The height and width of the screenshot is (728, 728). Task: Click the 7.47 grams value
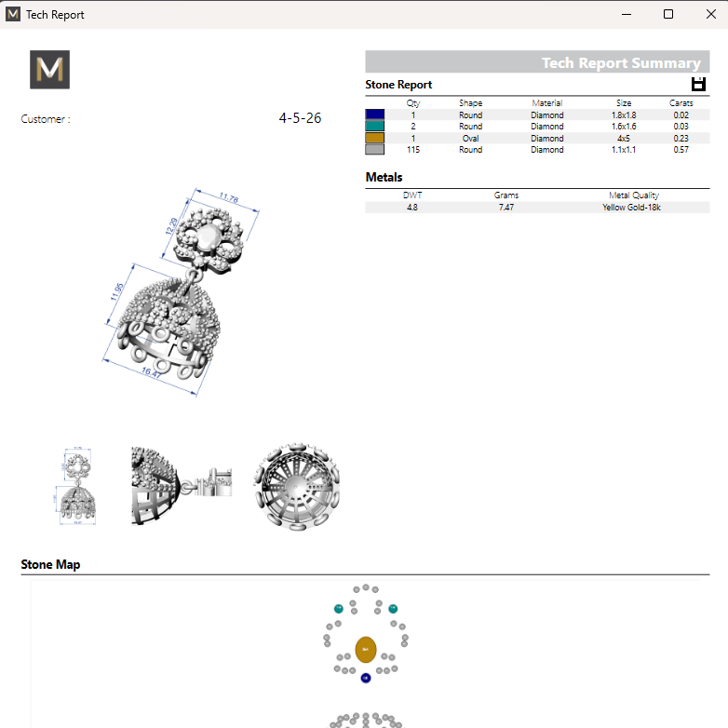click(506, 208)
